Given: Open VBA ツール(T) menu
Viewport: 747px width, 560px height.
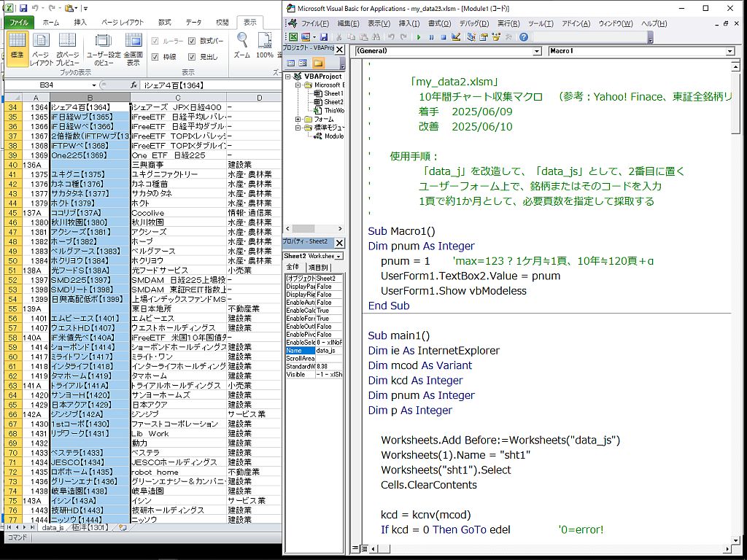Looking at the screenshot, I should tap(541, 23).
